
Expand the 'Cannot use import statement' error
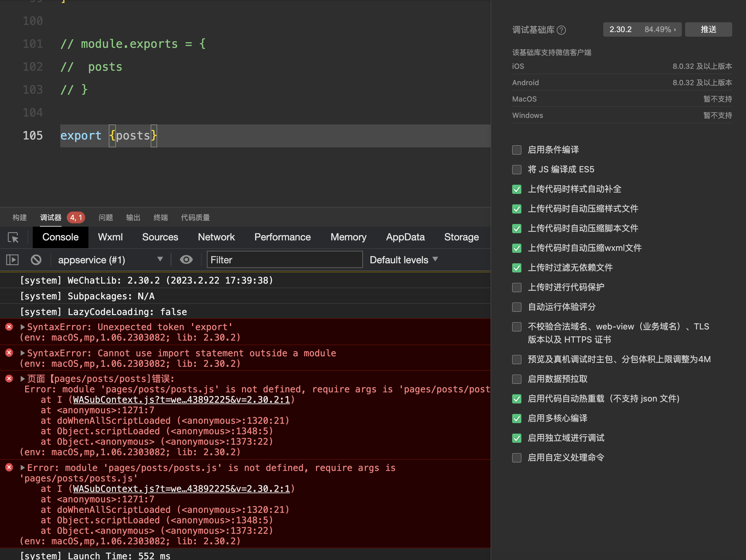tap(23, 353)
